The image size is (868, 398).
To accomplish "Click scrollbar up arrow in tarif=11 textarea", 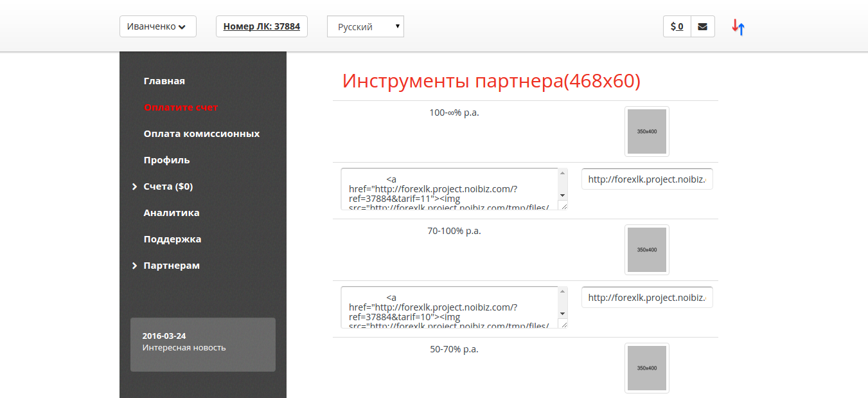I will coord(563,173).
